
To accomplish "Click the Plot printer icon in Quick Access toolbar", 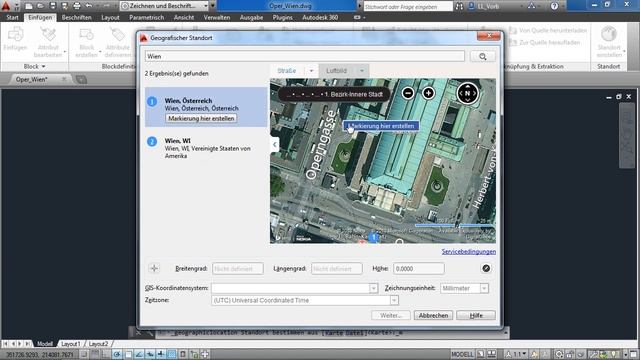I will click(x=77, y=6).
